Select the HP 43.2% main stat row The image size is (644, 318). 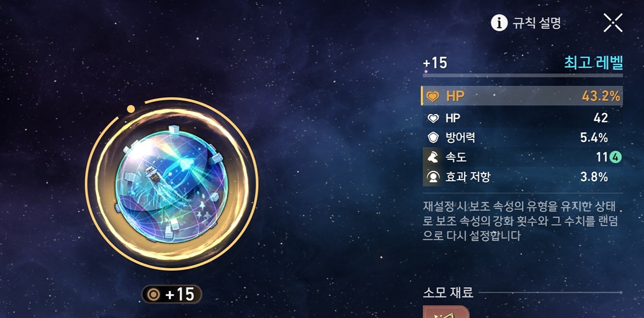522,96
